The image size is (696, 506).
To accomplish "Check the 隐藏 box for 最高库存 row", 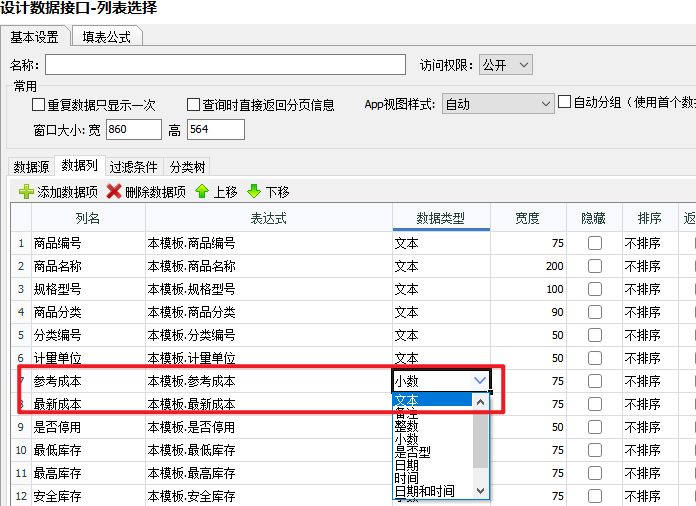I will point(595,473).
